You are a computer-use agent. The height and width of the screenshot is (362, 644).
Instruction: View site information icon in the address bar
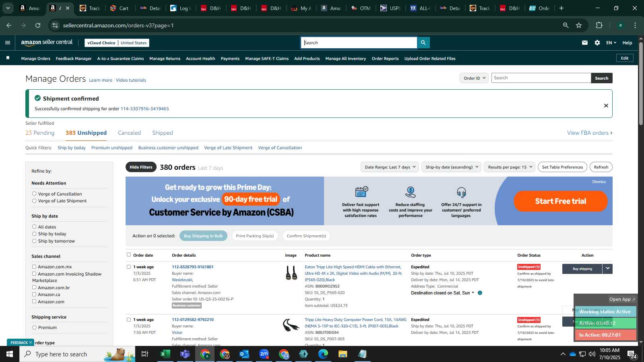tap(55, 25)
